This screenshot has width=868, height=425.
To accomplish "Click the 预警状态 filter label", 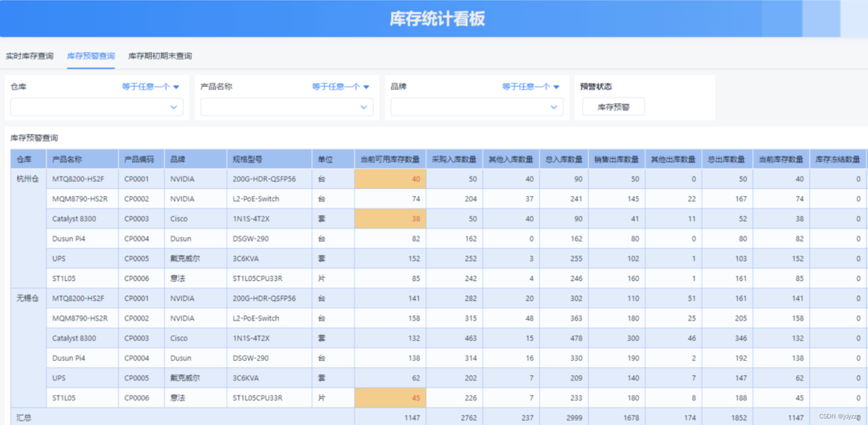I will pos(596,87).
